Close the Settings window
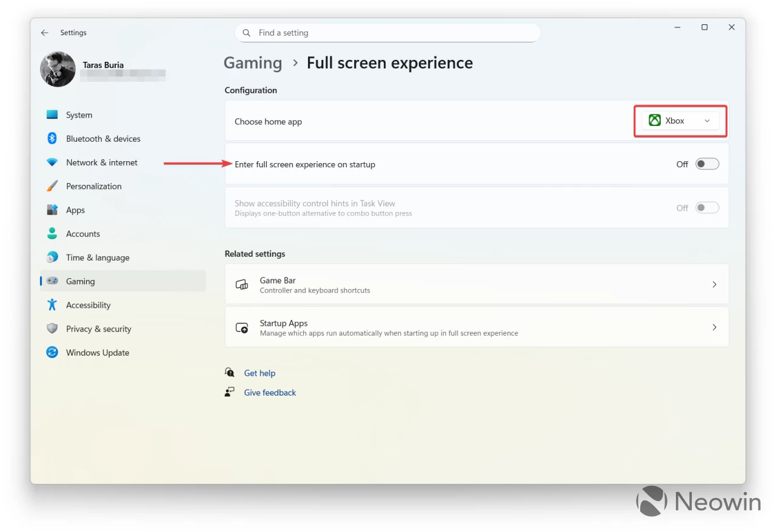776x532 pixels. click(x=732, y=27)
